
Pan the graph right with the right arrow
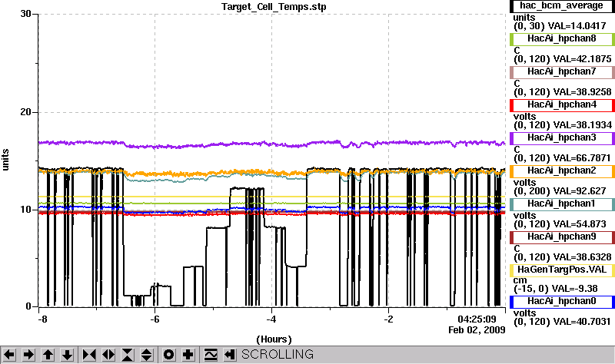pyautogui.click(x=28, y=355)
